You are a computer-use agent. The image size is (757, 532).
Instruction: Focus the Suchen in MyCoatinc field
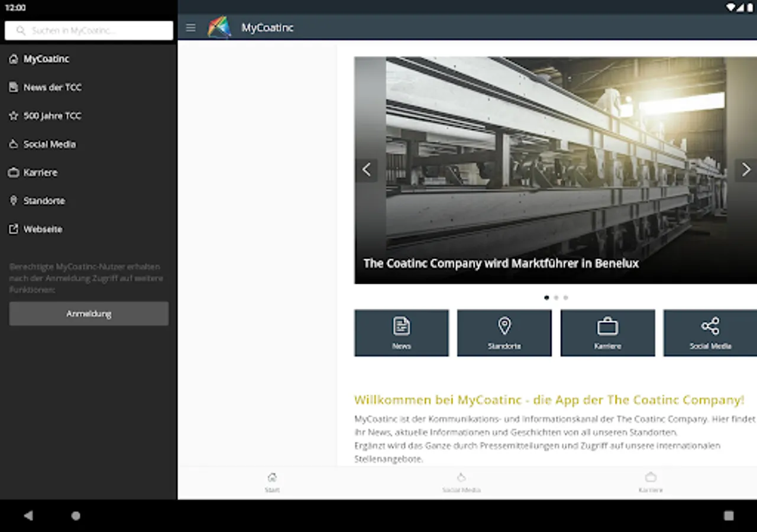click(x=89, y=31)
